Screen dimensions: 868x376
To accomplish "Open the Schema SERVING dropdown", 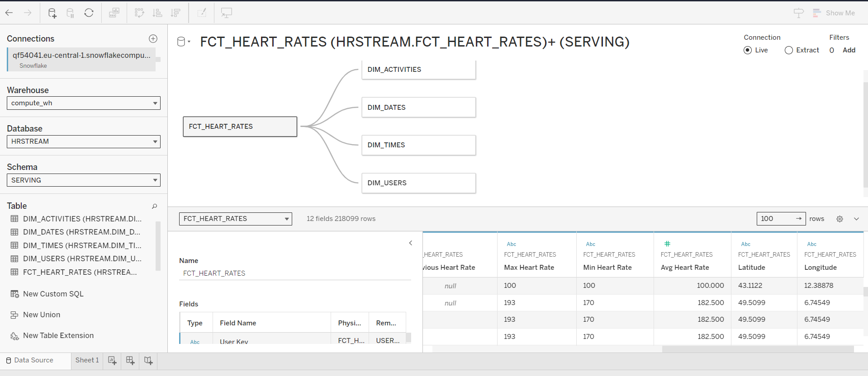I will point(84,180).
